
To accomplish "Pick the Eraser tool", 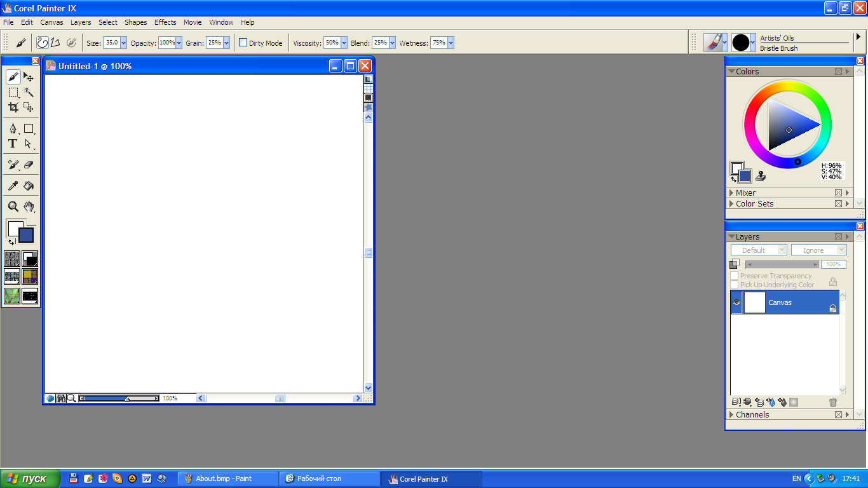I will tap(29, 165).
